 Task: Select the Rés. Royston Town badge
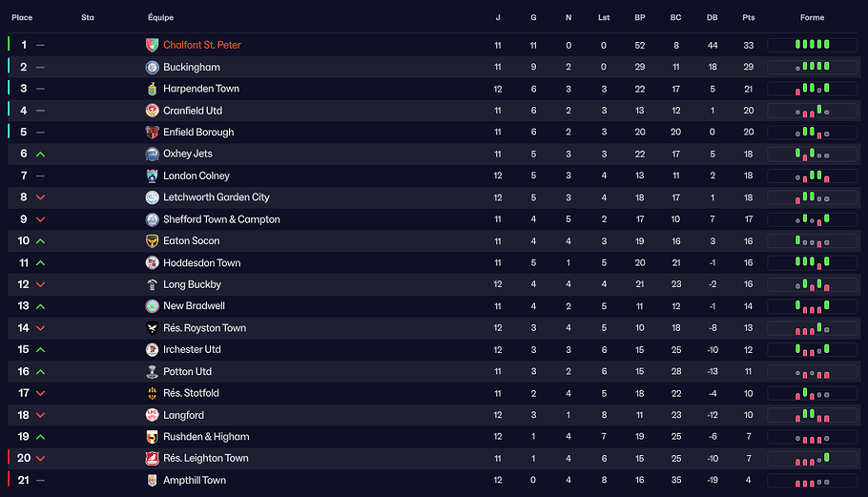click(152, 328)
